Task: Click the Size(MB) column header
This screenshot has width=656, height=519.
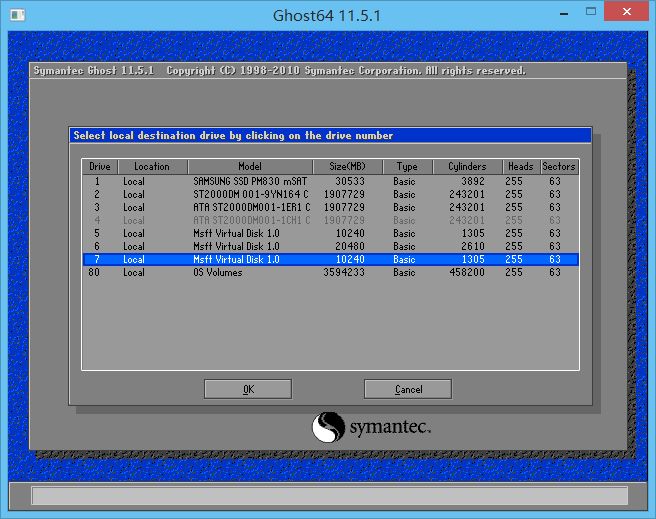Action: click(x=347, y=167)
